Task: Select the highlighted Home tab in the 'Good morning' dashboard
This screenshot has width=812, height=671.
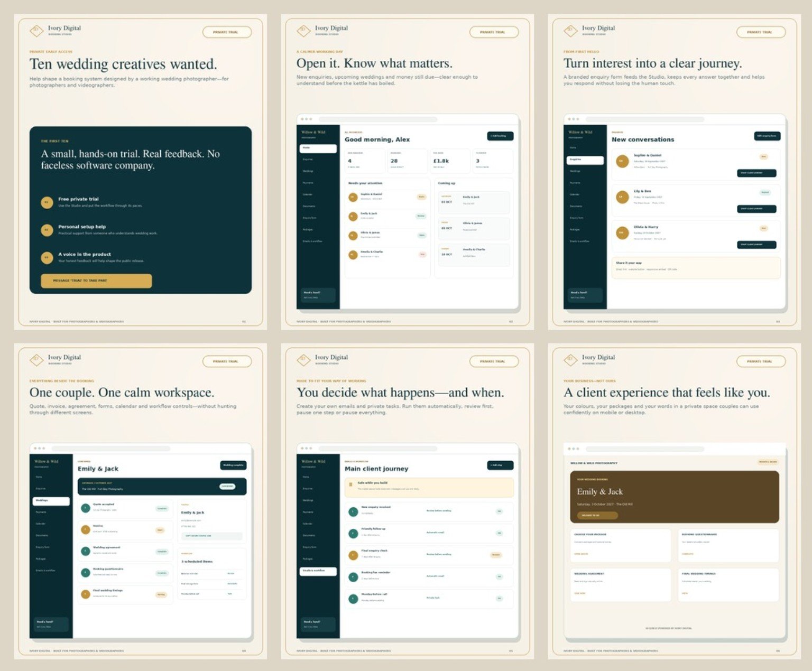Action: pyautogui.click(x=318, y=148)
